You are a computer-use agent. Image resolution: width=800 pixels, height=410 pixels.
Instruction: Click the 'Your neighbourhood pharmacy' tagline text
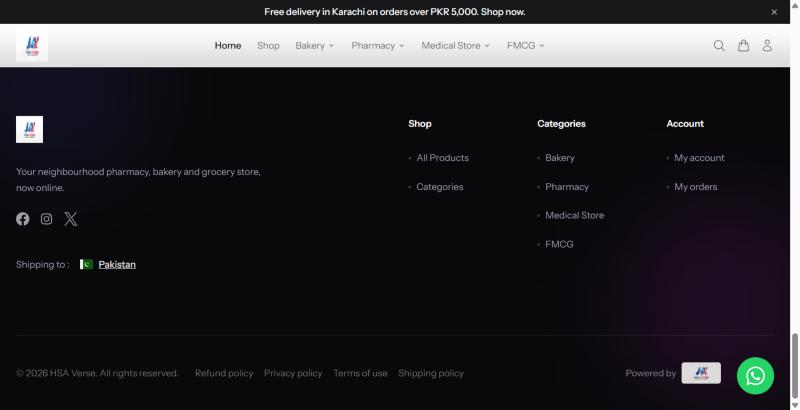pos(138,180)
